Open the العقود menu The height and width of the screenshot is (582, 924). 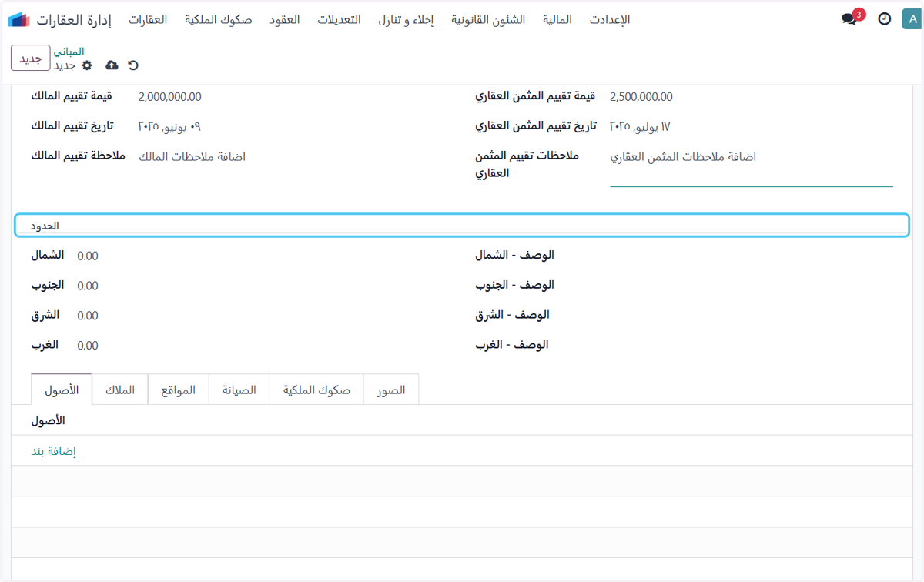pos(285,20)
